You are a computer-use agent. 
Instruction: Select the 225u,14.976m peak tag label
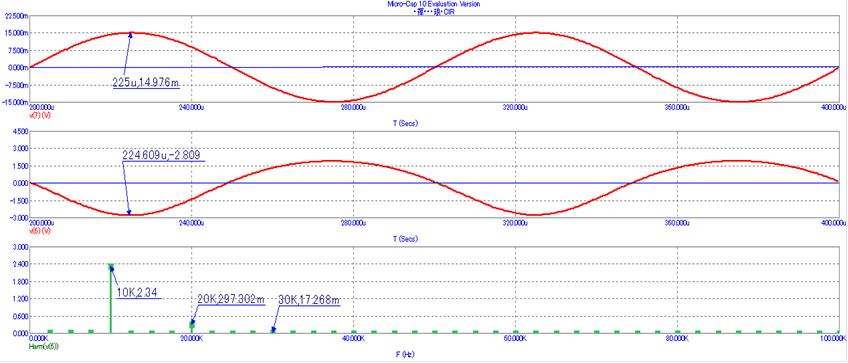tap(146, 83)
